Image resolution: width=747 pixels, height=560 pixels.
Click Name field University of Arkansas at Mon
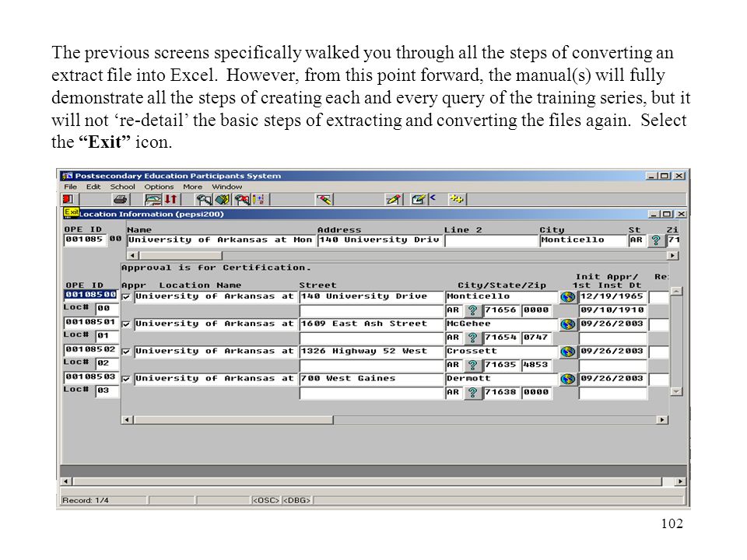[x=220, y=240]
